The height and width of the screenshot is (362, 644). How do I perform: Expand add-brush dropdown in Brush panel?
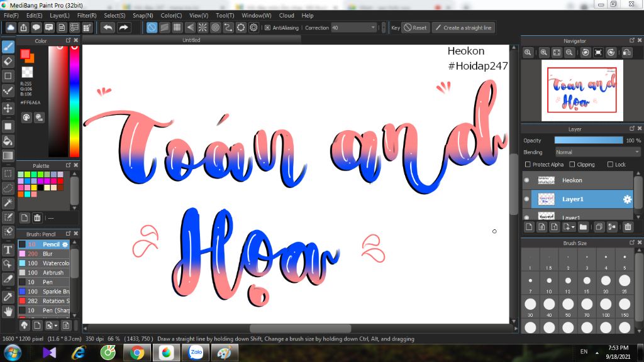(56, 326)
